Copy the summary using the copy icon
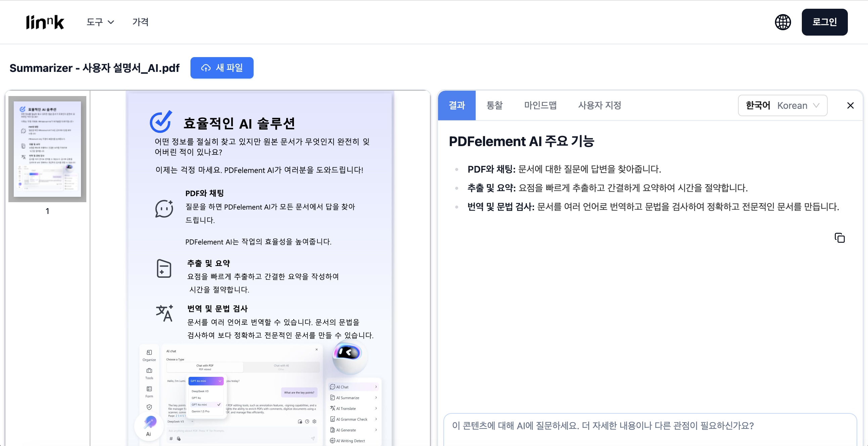Image resolution: width=868 pixels, height=446 pixels. 840,238
